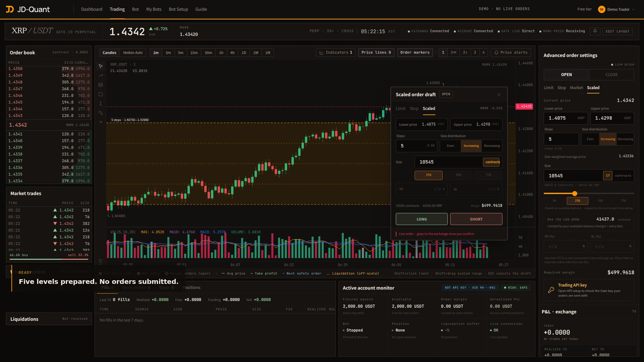Go to the My Bots page
This screenshot has width=644, height=362.
point(154,9)
